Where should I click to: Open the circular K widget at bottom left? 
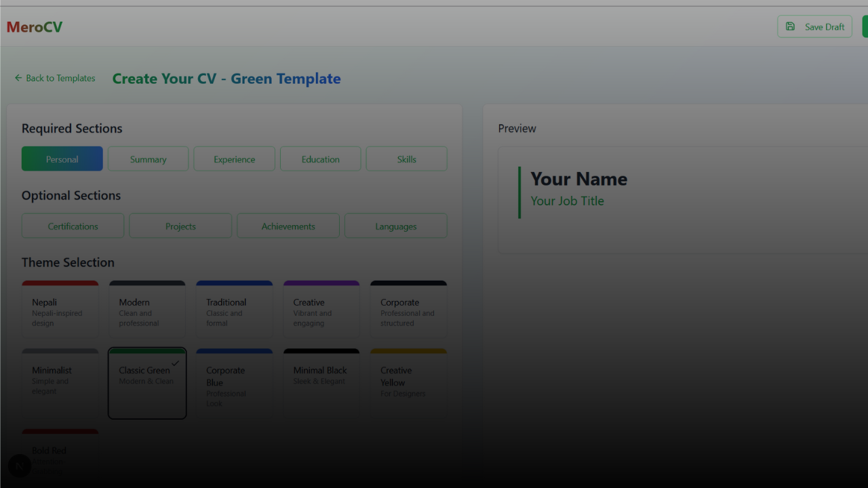click(18, 466)
